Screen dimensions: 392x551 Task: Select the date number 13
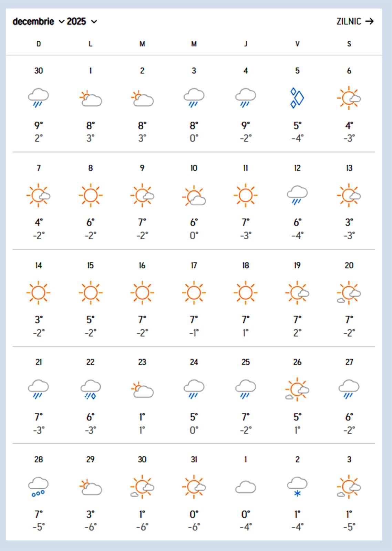tap(349, 168)
